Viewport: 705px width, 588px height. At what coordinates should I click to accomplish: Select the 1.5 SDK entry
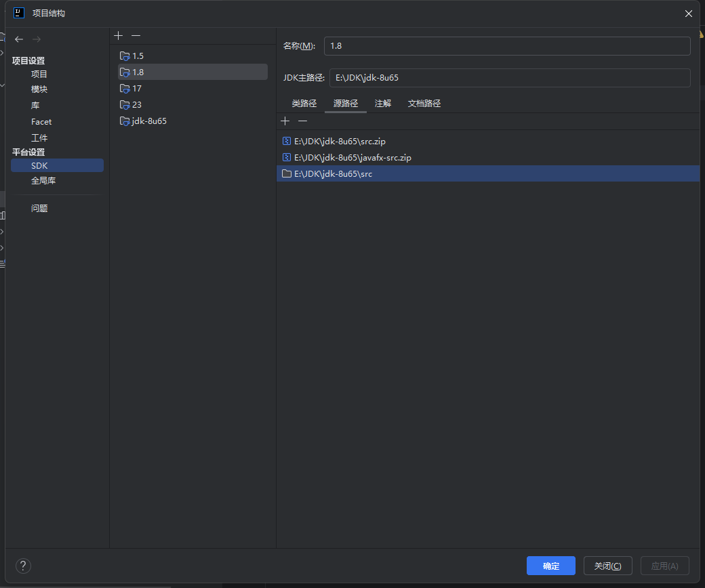click(138, 56)
